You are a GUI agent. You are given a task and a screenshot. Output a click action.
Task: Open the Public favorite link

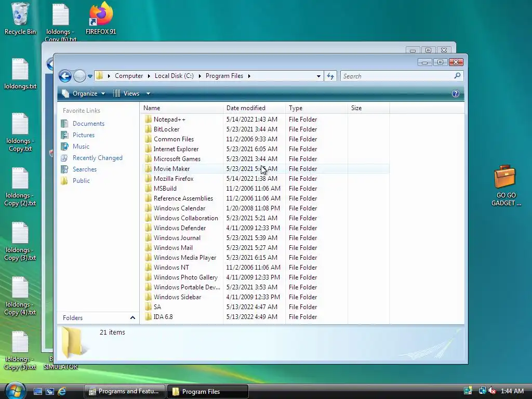81,180
